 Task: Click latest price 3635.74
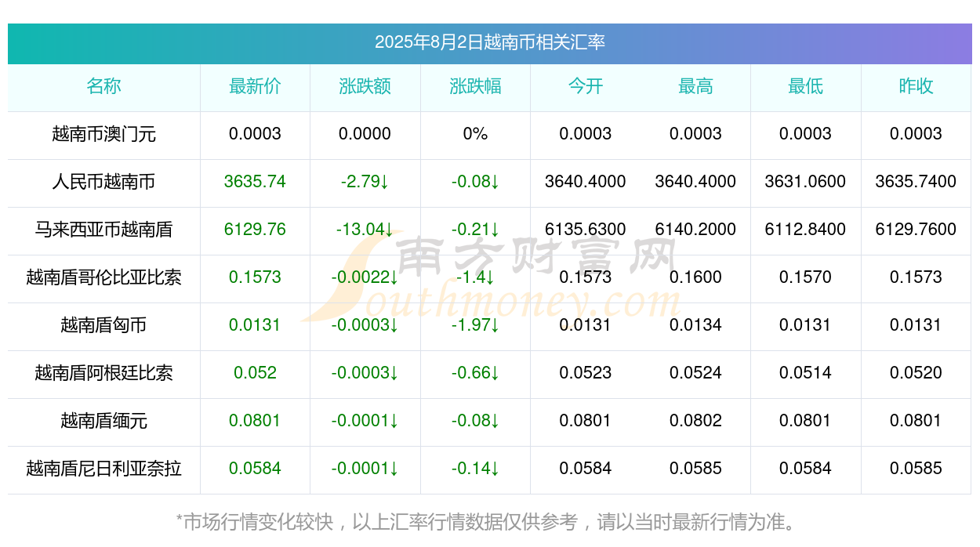[x=255, y=182]
